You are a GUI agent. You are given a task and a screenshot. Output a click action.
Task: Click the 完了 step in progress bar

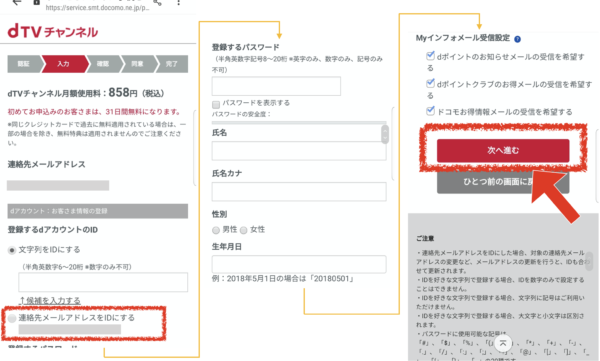pyautogui.click(x=172, y=64)
